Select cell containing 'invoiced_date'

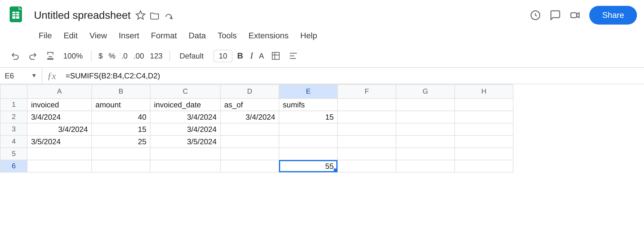185,105
